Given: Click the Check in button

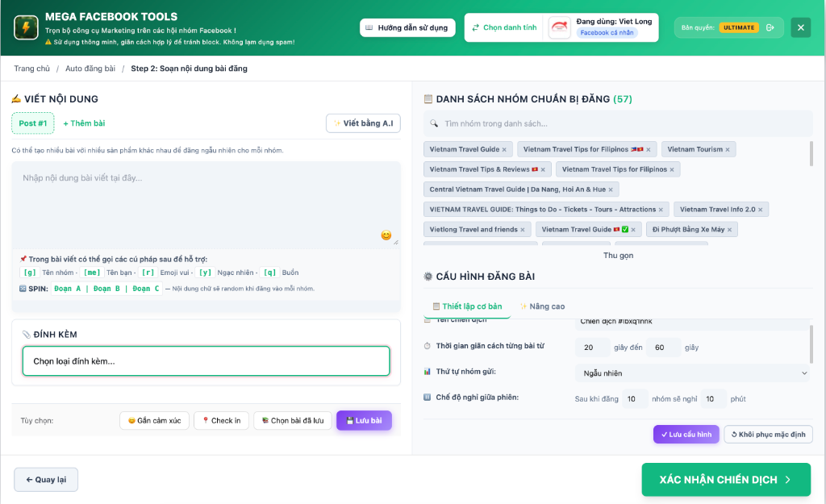Looking at the screenshot, I should pos(221,420).
